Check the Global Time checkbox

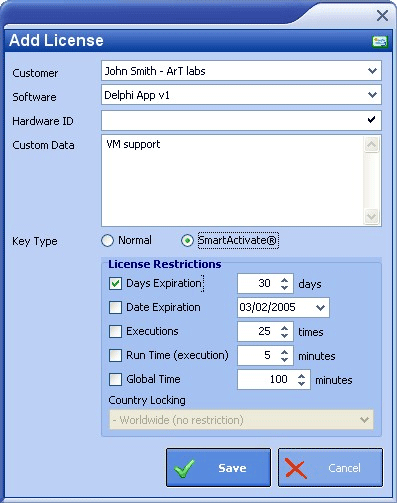coord(115,380)
